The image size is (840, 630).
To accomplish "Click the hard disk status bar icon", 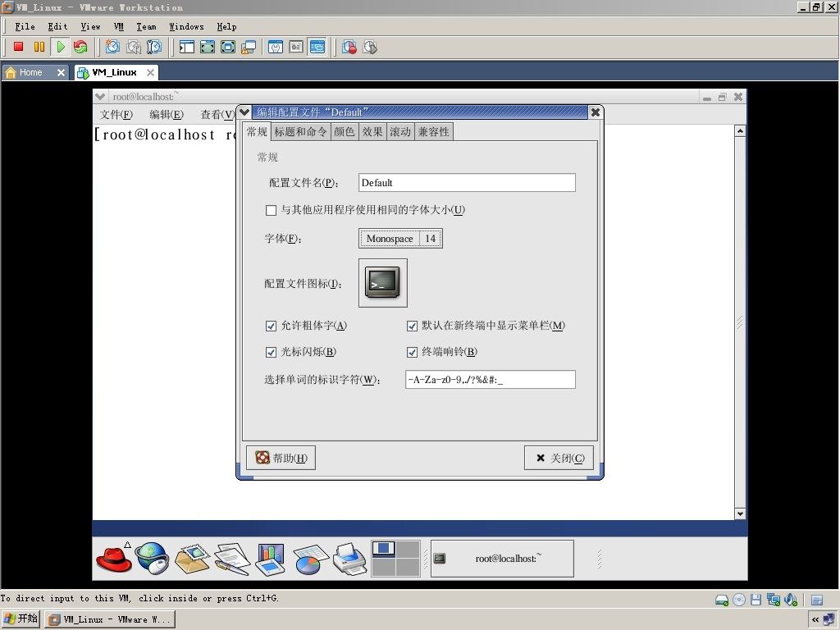I will tap(722, 600).
